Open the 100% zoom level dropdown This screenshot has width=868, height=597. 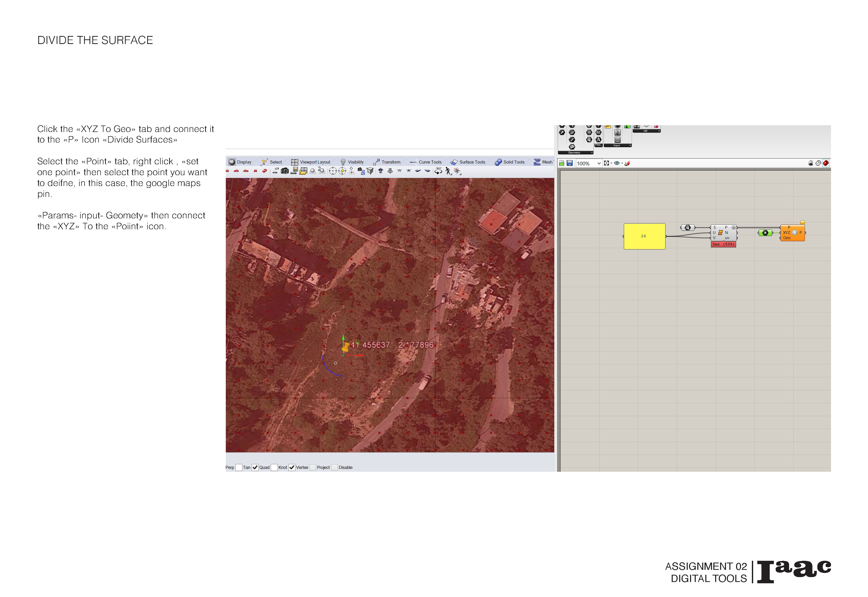point(599,163)
